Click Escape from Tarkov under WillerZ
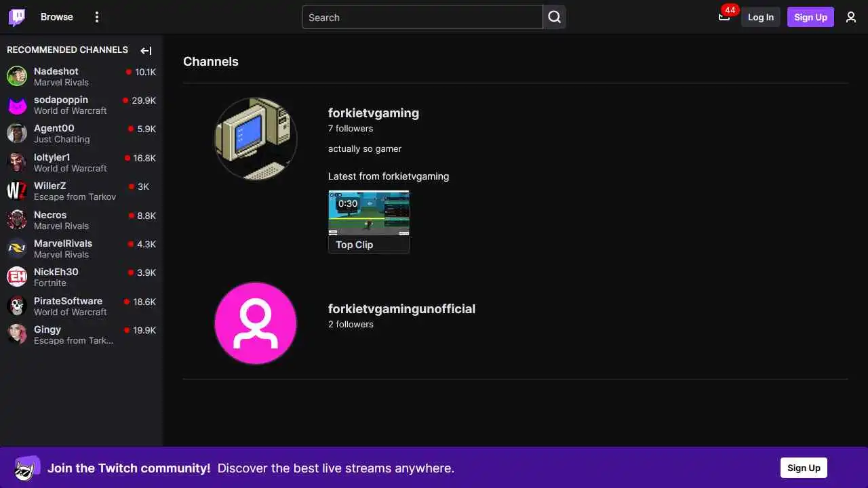 (75, 197)
